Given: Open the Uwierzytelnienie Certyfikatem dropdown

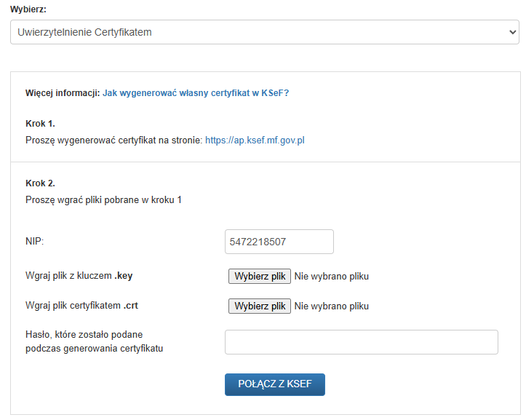Looking at the screenshot, I should (x=264, y=32).
